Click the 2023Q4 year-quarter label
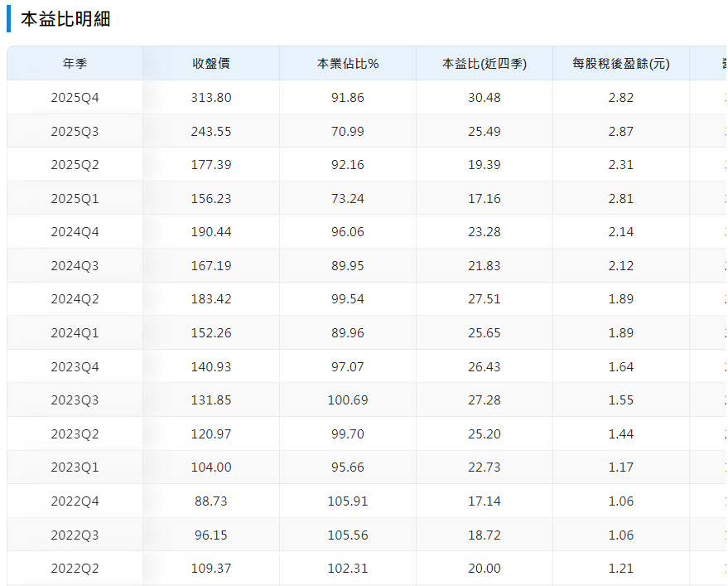The height and width of the screenshot is (586, 728). tap(75, 366)
